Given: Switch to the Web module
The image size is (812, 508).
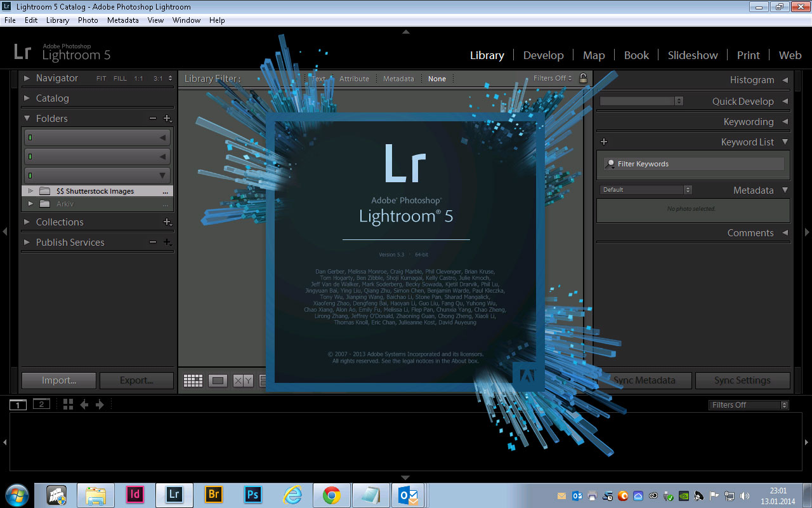Looking at the screenshot, I should click(790, 55).
